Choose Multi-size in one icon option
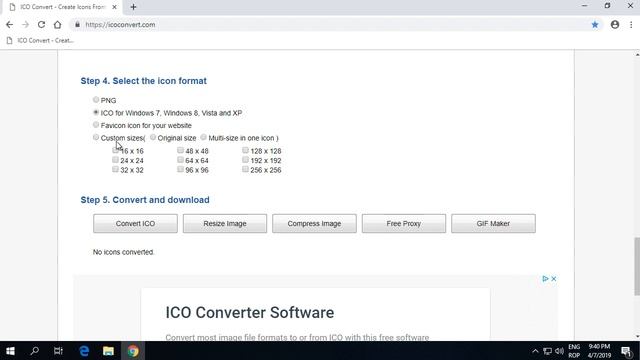Image resolution: width=640 pixels, height=360 pixels. click(204, 138)
